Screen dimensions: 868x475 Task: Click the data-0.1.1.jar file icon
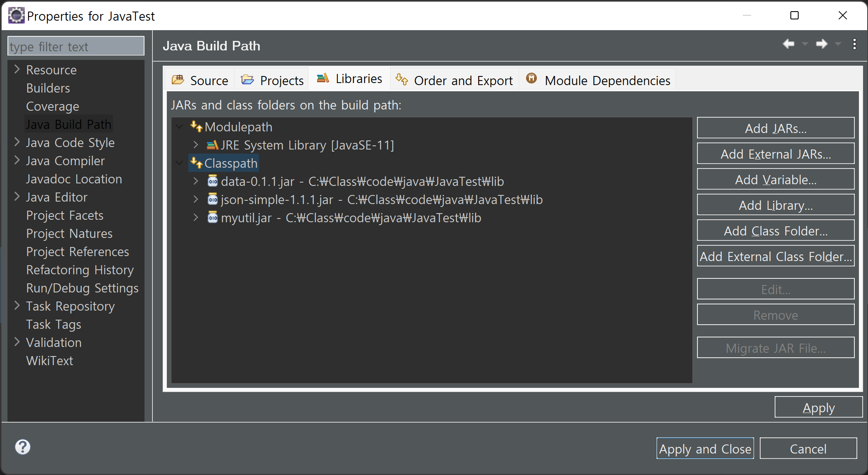click(212, 181)
